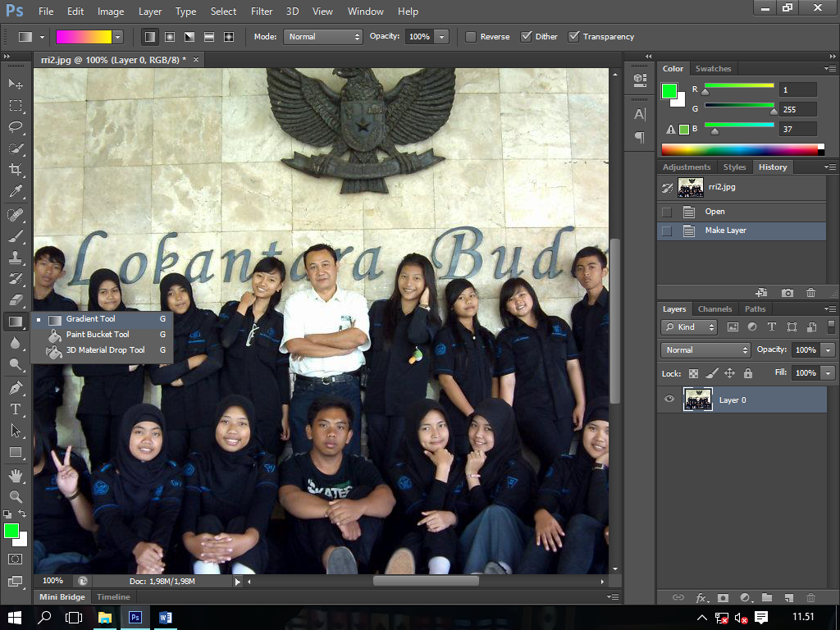Switch to the Timeline tab
This screenshot has height=630, width=840.
tap(113, 597)
